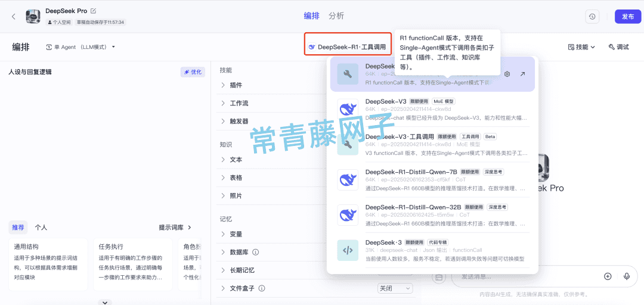The height and width of the screenshot is (305, 644).
Task: Click the 优化 optimize prompt button
Action: coord(193,72)
